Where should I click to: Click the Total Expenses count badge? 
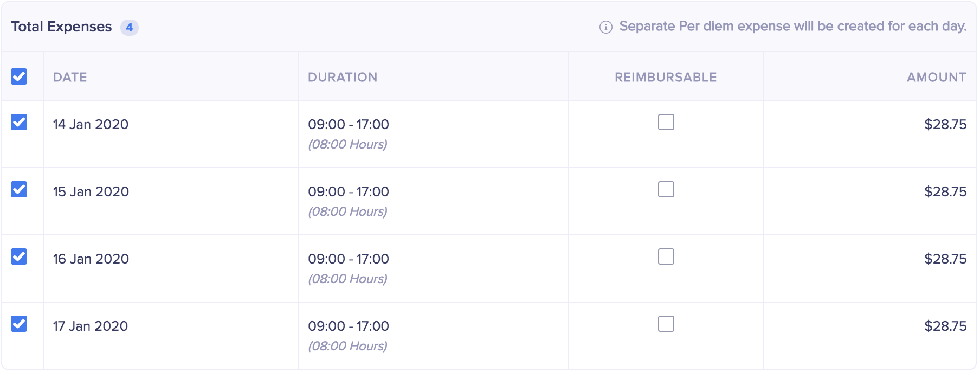click(129, 27)
